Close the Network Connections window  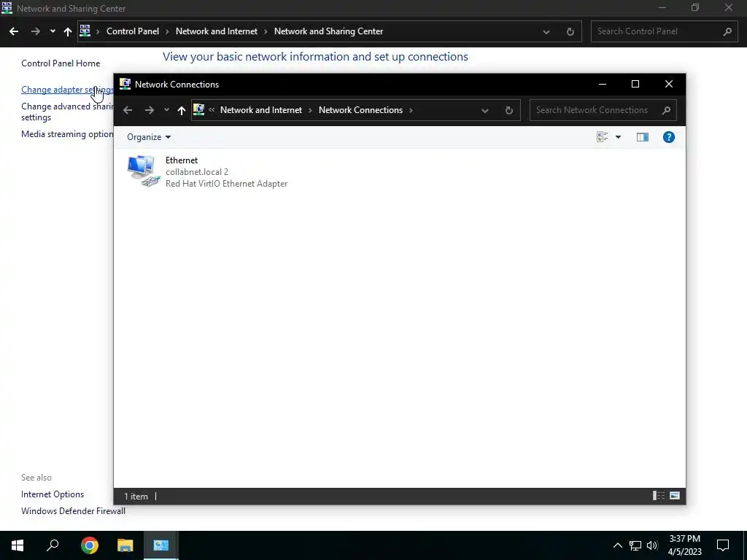click(x=669, y=85)
